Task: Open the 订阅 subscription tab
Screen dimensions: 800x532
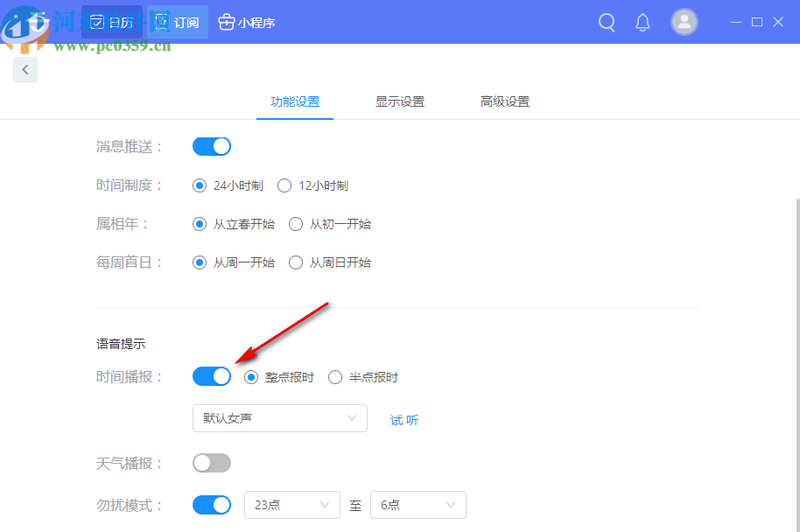Action: pyautogui.click(x=178, y=23)
